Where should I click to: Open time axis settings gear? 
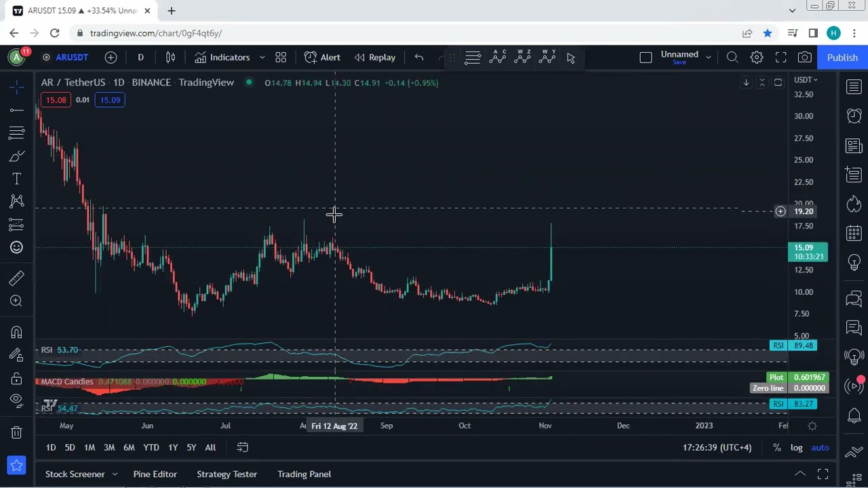812,426
